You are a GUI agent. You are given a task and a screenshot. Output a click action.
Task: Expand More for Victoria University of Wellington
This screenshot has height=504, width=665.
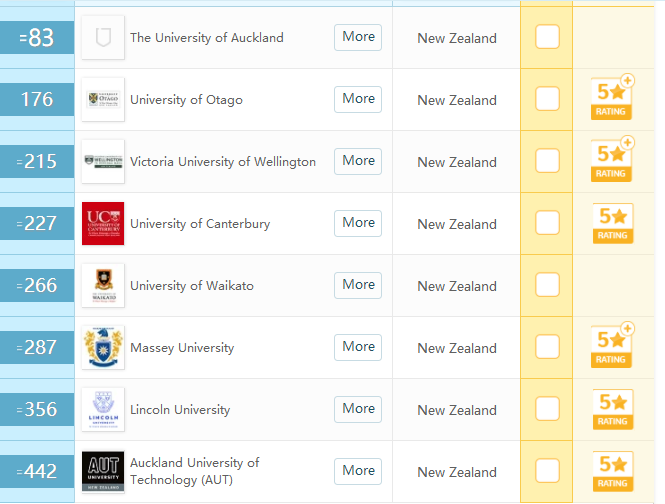(358, 161)
